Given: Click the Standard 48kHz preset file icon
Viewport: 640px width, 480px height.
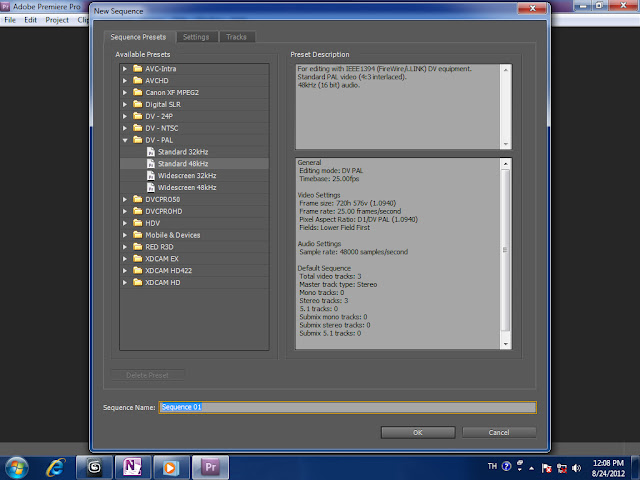Looking at the screenshot, I should pos(151,164).
